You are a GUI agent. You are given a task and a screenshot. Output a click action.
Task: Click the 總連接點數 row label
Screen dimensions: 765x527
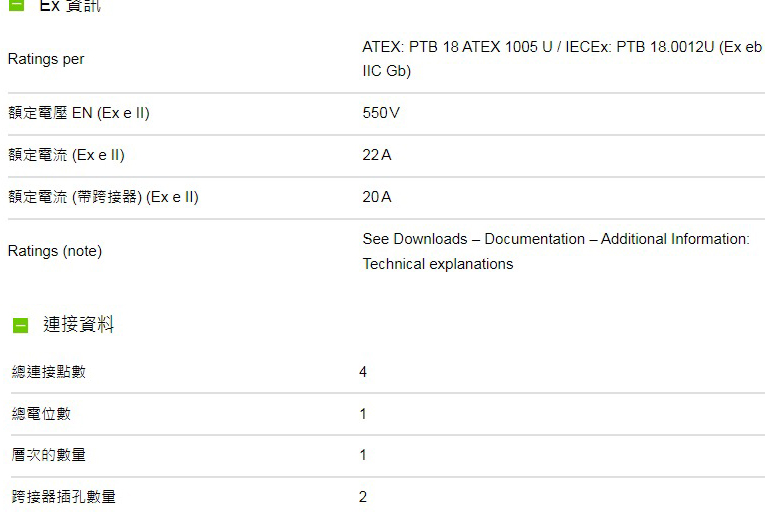click(x=48, y=372)
